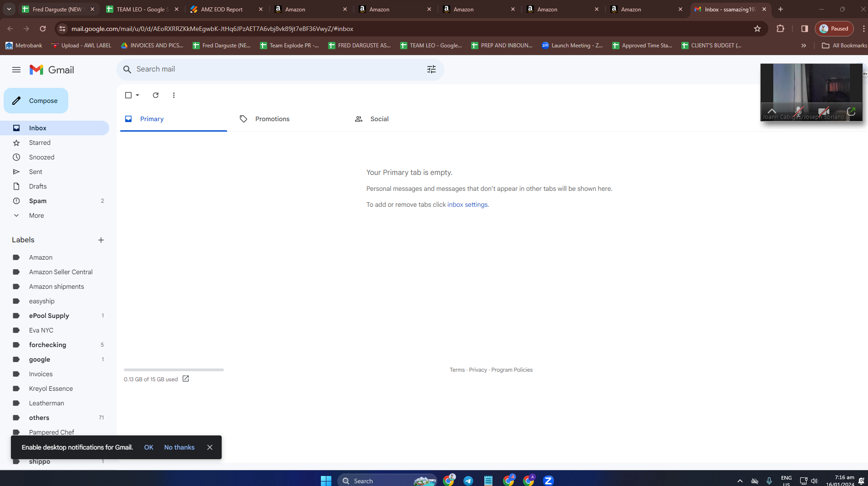The image size is (868, 486).
Task: Open the others label
Action: pos(55,418)
